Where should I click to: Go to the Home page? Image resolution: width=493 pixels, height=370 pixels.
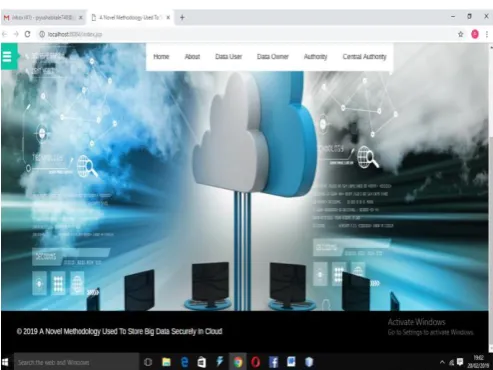click(x=161, y=57)
